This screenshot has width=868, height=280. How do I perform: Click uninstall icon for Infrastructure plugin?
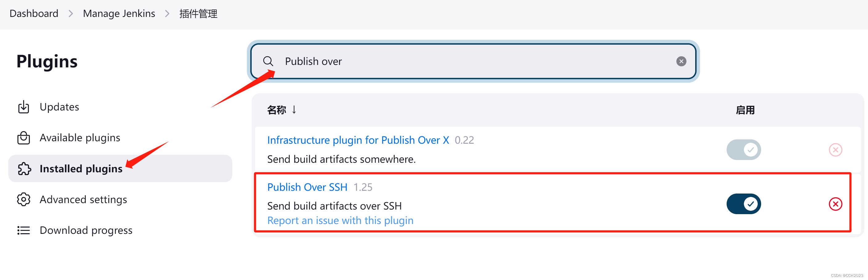coord(835,150)
